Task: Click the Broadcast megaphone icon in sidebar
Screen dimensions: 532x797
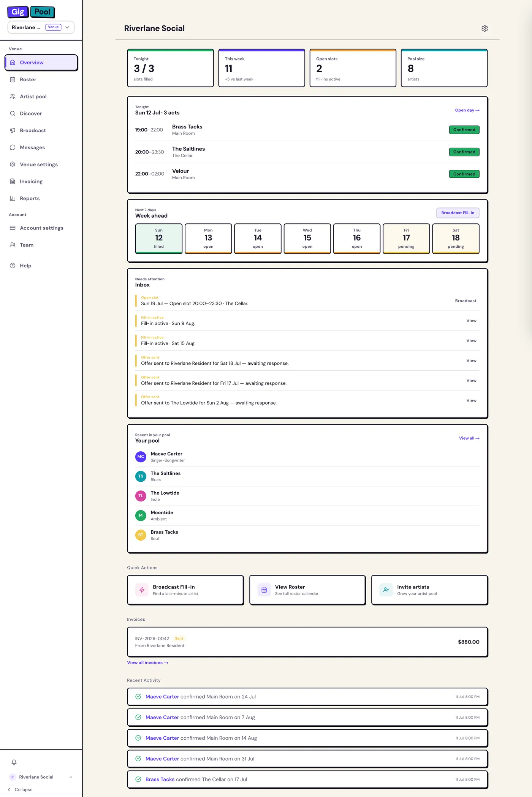Action: pos(13,130)
